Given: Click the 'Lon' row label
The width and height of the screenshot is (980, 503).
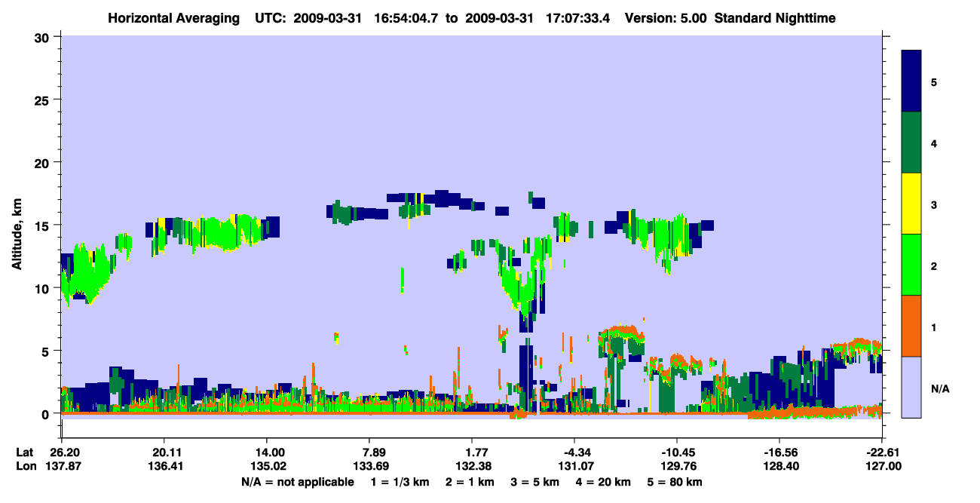Looking at the screenshot, I should [x=26, y=466].
